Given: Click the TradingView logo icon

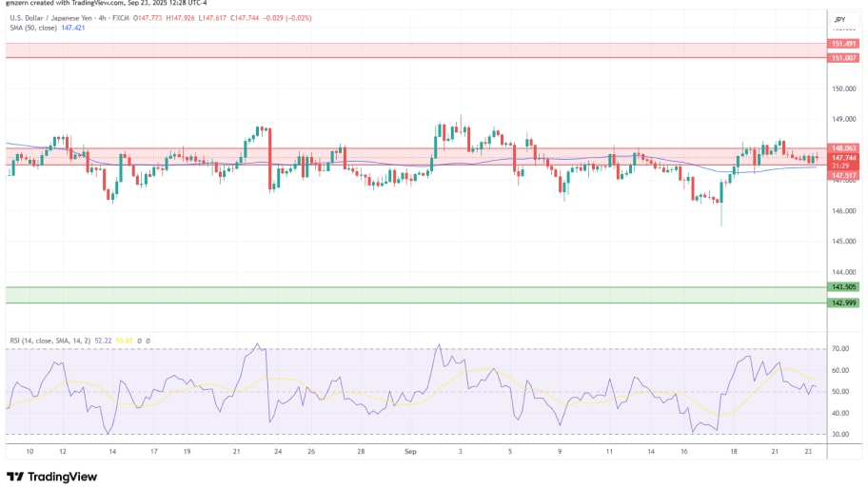Looking at the screenshot, I should (x=14, y=477).
